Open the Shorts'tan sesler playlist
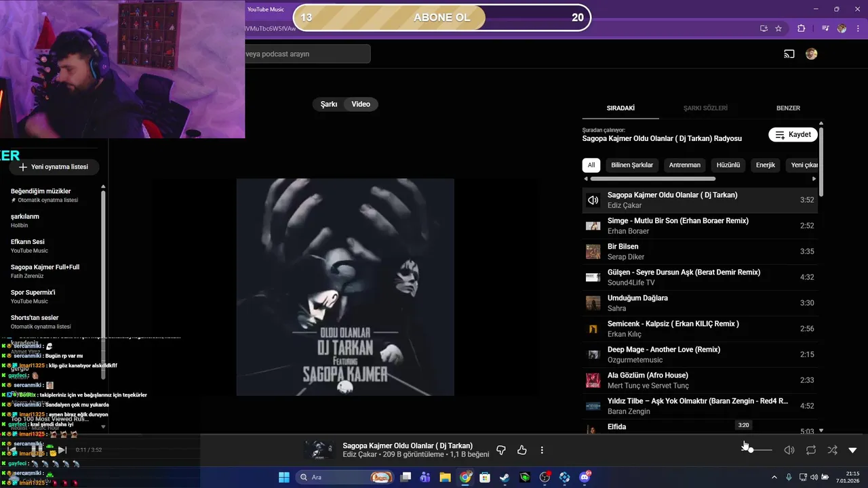This screenshot has width=868, height=488. [x=53, y=321]
